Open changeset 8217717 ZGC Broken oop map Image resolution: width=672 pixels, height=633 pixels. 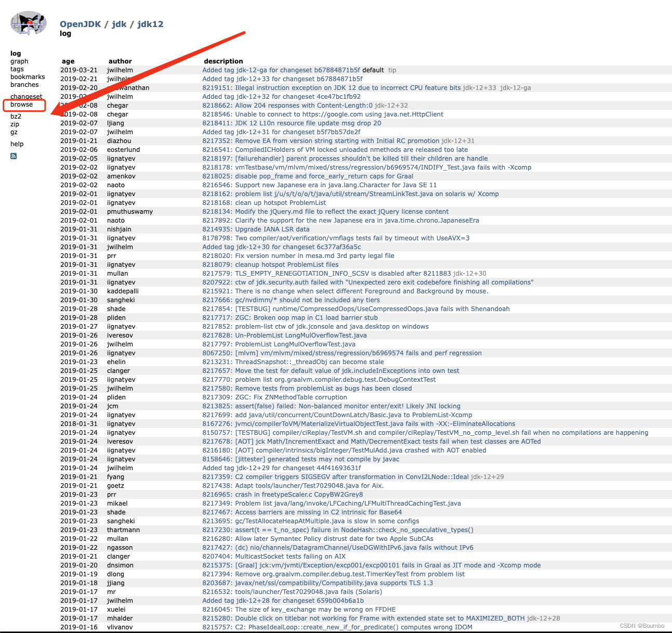(290, 318)
